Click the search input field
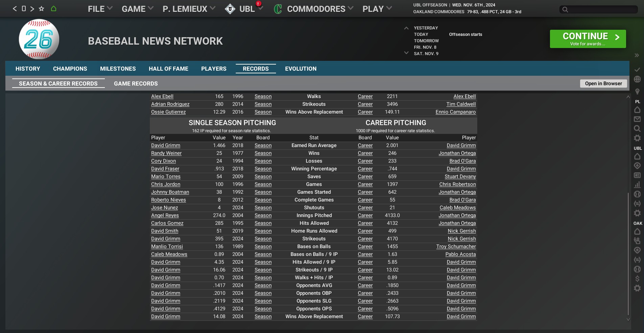644x333 pixels. coord(599,9)
